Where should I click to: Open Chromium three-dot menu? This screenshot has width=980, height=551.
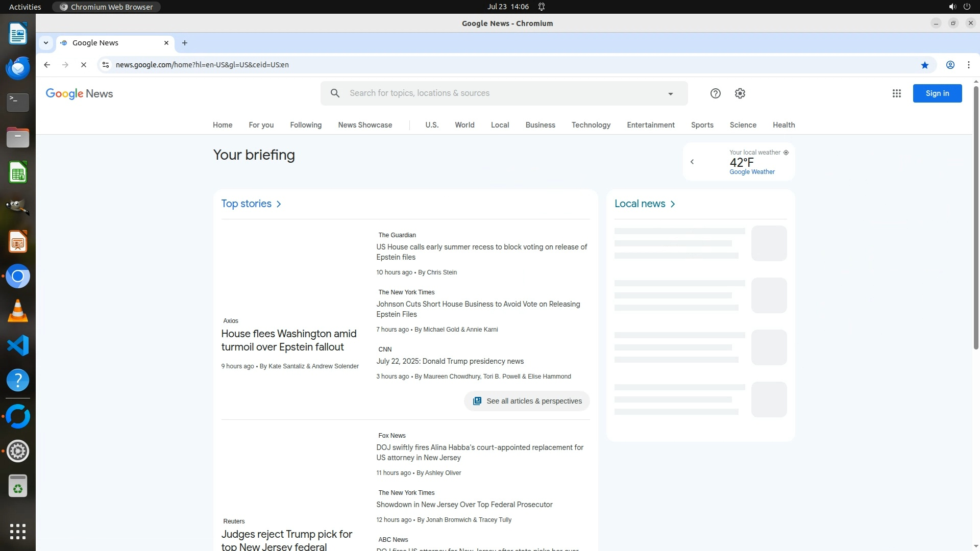tap(968, 65)
